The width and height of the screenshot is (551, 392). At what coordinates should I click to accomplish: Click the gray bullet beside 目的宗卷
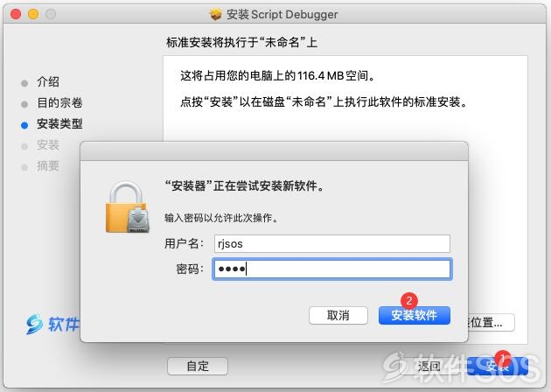point(24,104)
